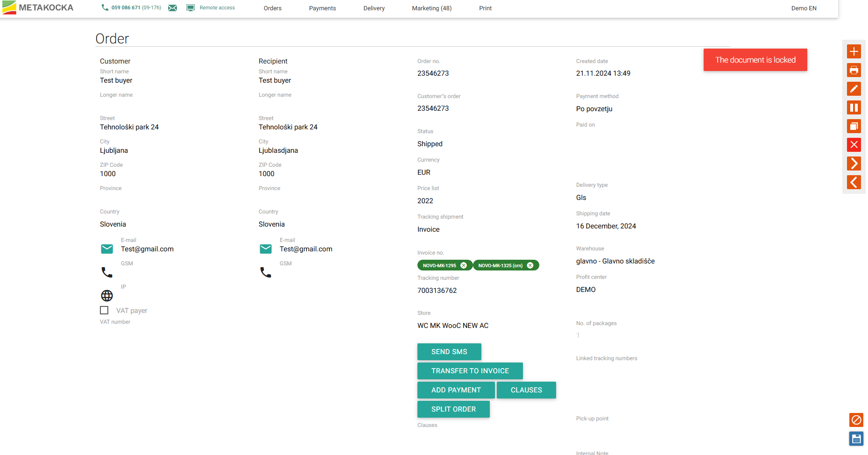Click the customer country Slovenia
Viewport: 868px width, 455px height.
click(x=113, y=224)
